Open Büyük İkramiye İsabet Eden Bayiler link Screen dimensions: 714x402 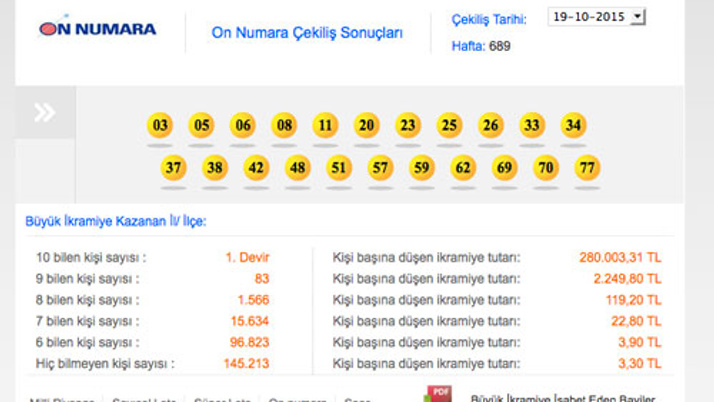(x=563, y=398)
